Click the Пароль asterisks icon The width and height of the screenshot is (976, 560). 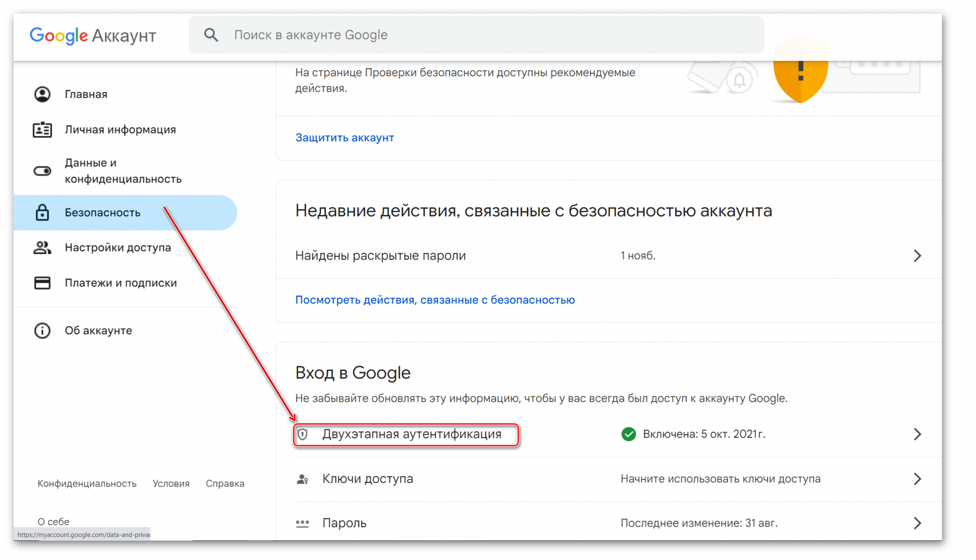click(303, 523)
